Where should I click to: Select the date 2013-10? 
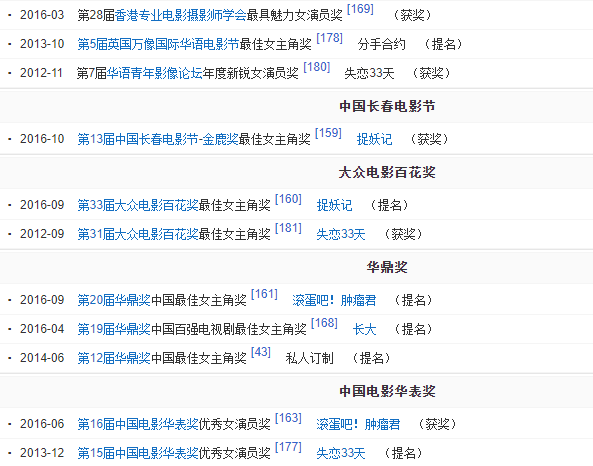(42, 44)
